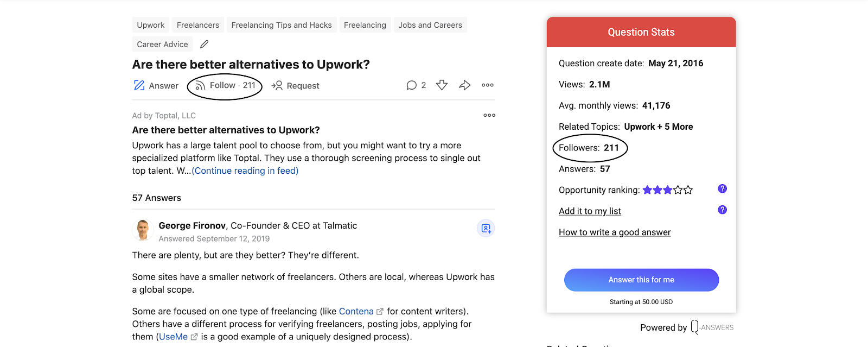Open the question's three-dot more menu
Image resolution: width=868 pixels, height=347 pixels.
point(488,85)
